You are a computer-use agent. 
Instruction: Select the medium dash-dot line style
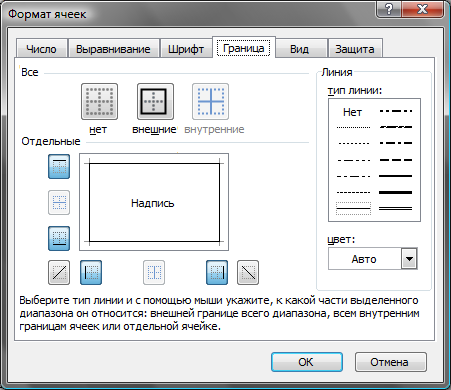tap(396, 143)
